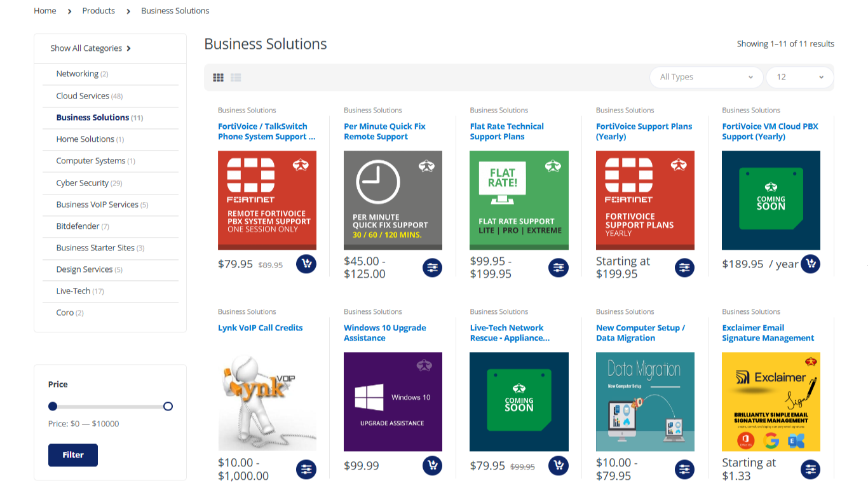Add Live-Tech Network Rescue Appliance to cart
The height and width of the screenshot is (488, 868).
559,465
